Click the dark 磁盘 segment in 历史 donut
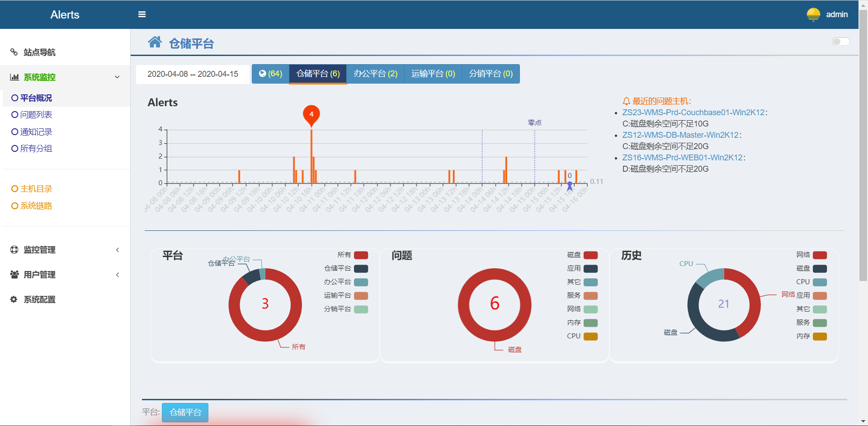868x426 pixels. (694, 312)
